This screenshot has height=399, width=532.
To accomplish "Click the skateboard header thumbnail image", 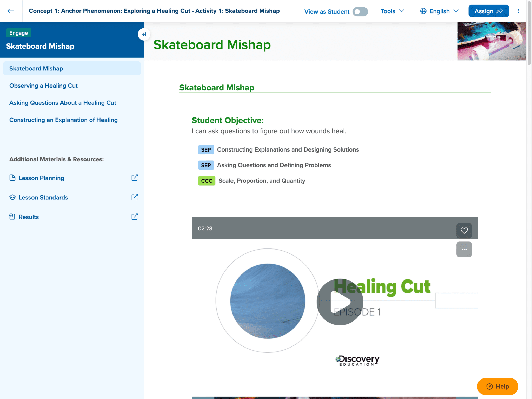I will [x=491, y=41].
